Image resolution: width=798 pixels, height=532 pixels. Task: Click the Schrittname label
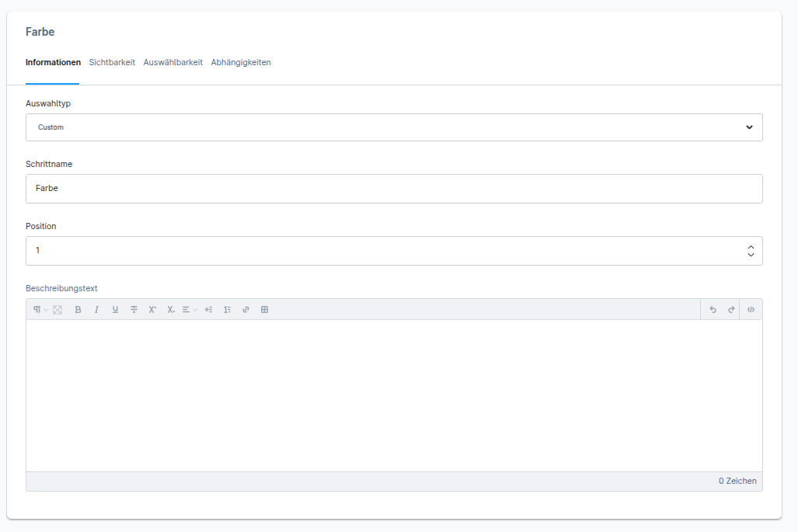coord(49,165)
